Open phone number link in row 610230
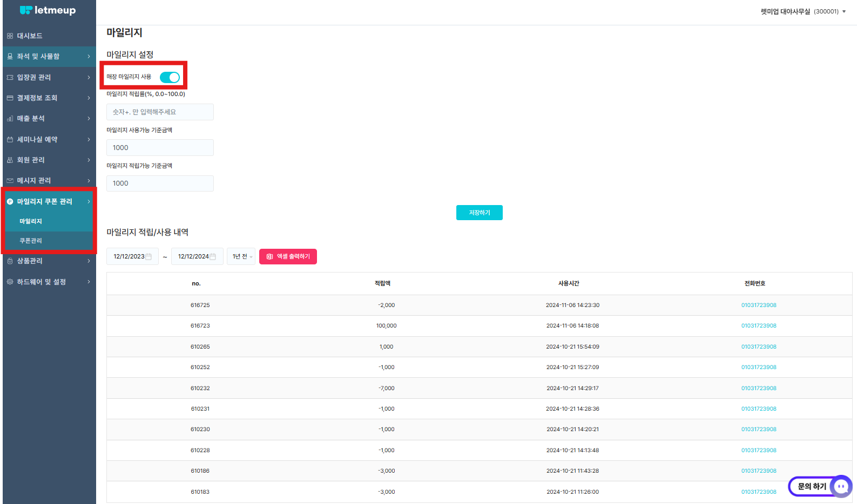 tap(759, 430)
